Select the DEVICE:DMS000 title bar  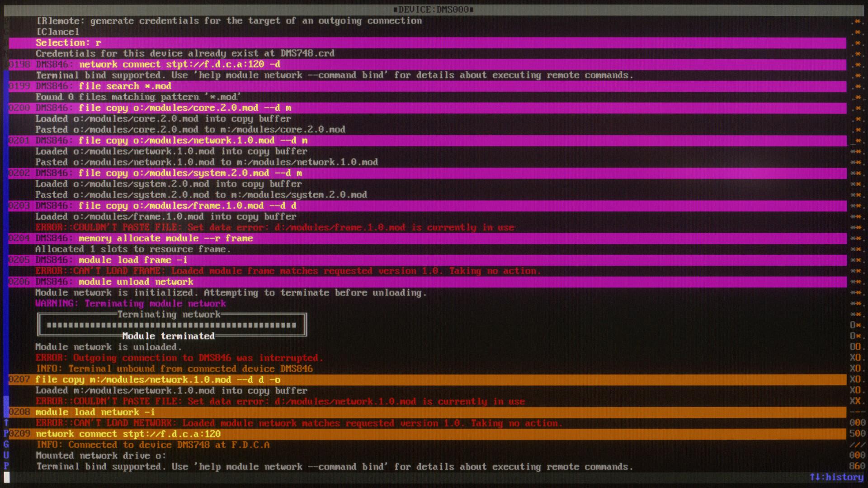[434, 9]
